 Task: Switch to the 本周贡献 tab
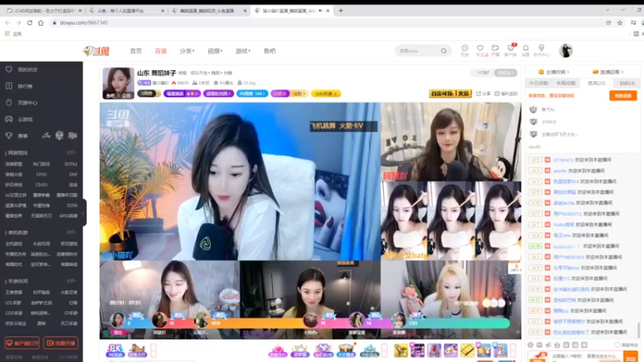pyautogui.click(x=566, y=83)
